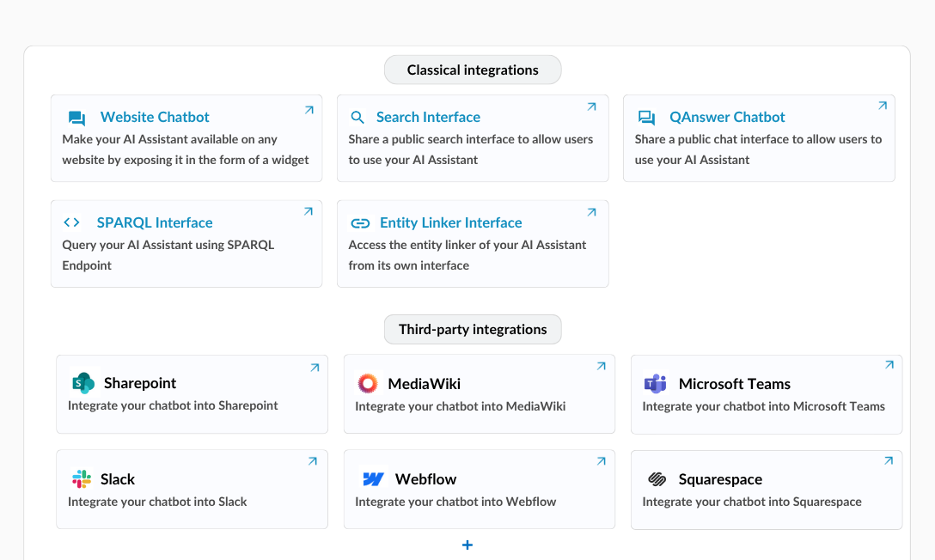The height and width of the screenshot is (560, 935).
Task: Select the Entity Linker chain icon
Action: point(359,222)
